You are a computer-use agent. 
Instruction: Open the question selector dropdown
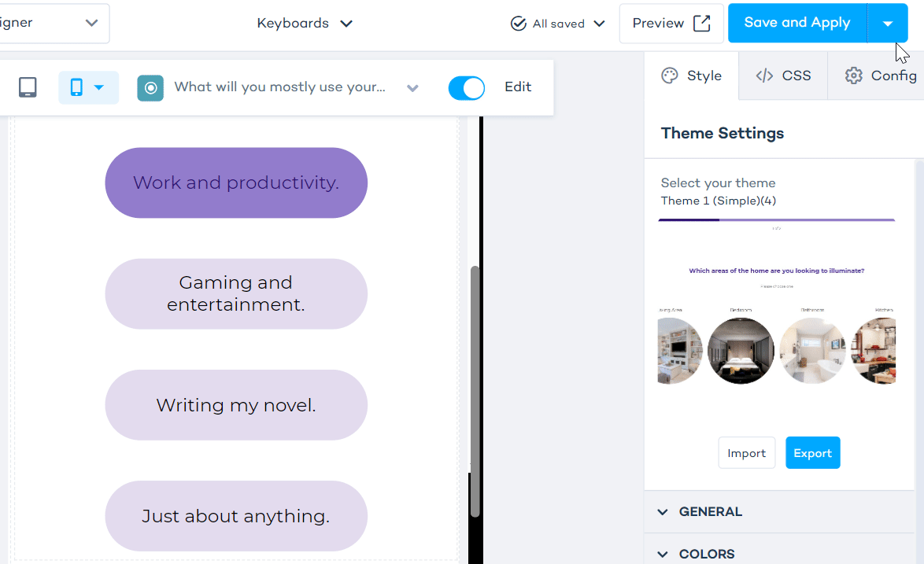pyautogui.click(x=412, y=87)
